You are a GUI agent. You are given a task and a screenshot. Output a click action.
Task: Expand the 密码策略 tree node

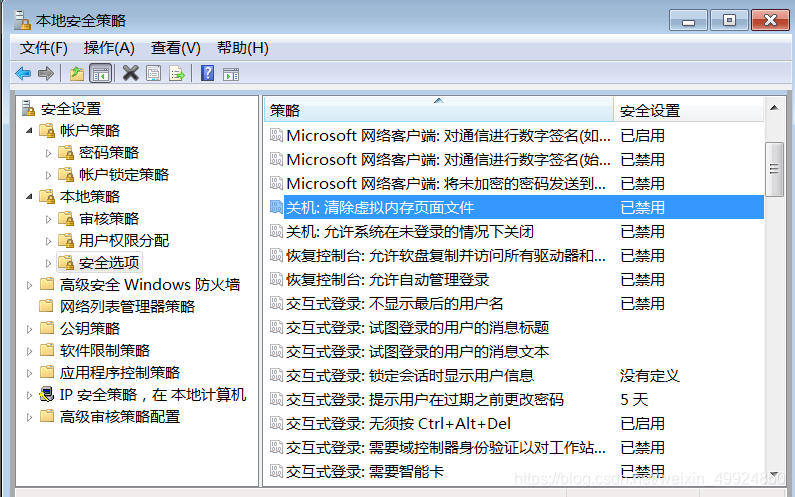coord(48,153)
